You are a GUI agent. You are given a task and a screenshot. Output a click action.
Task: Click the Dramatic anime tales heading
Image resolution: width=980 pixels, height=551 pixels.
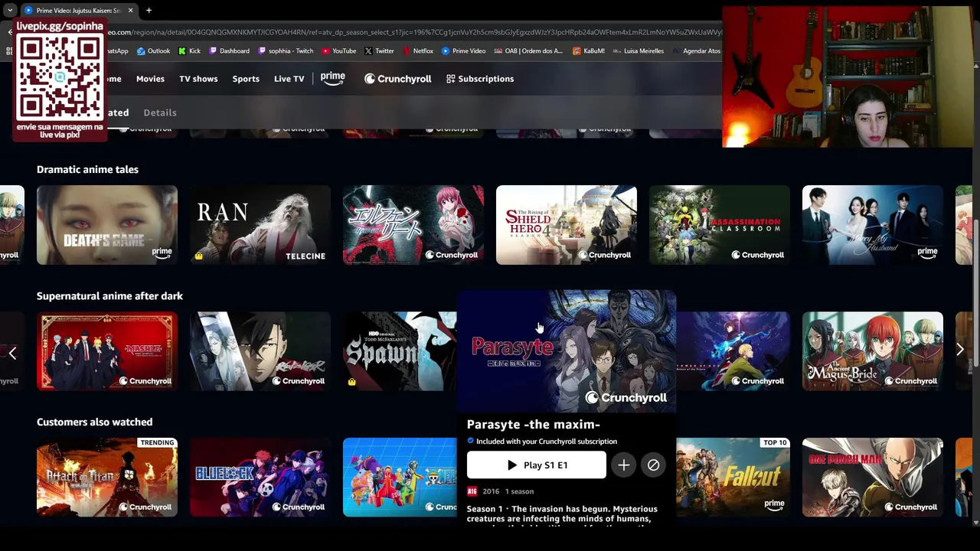[x=87, y=169]
